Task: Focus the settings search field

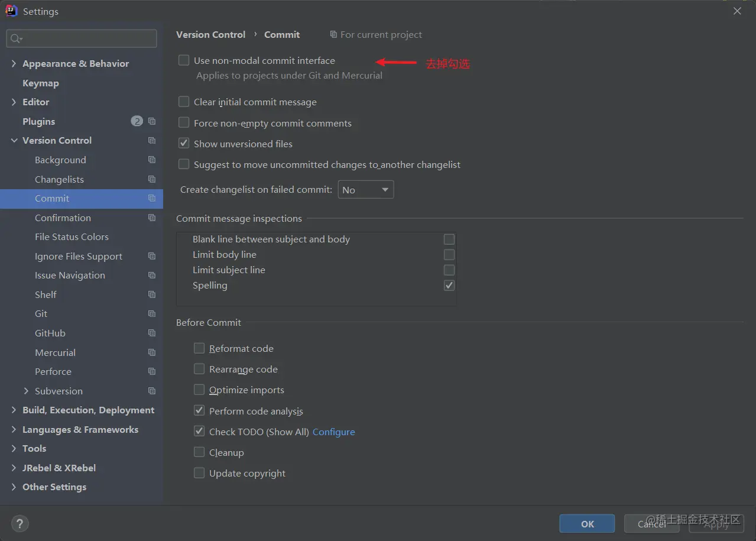Action: click(x=82, y=38)
